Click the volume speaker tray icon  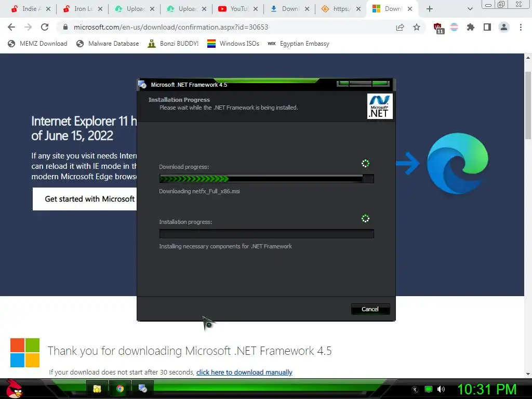pyautogui.click(x=441, y=389)
